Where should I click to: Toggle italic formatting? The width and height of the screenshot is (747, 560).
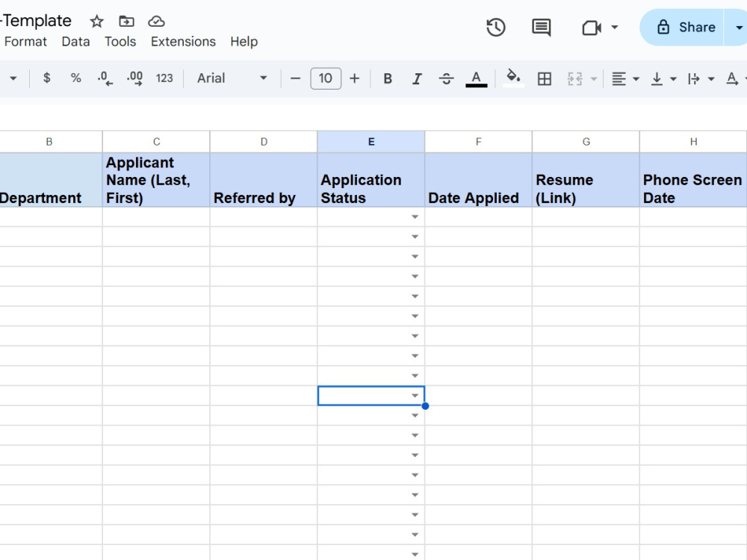[417, 78]
